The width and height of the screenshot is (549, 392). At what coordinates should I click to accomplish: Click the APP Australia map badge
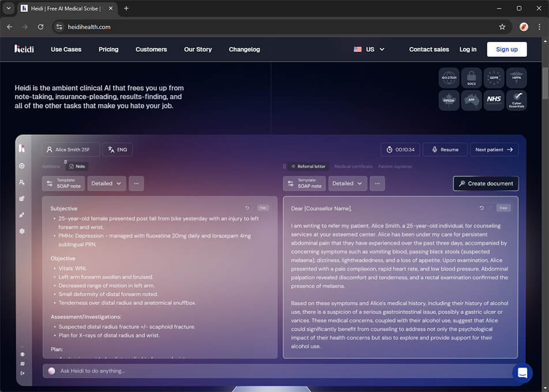pyautogui.click(x=471, y=100)
